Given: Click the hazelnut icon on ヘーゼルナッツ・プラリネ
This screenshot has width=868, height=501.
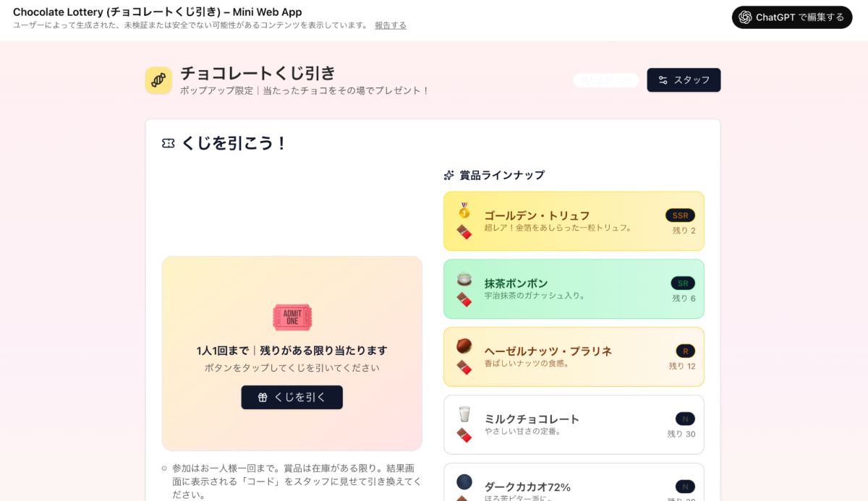Looking at the screenshot, I should tap(464, 346).
